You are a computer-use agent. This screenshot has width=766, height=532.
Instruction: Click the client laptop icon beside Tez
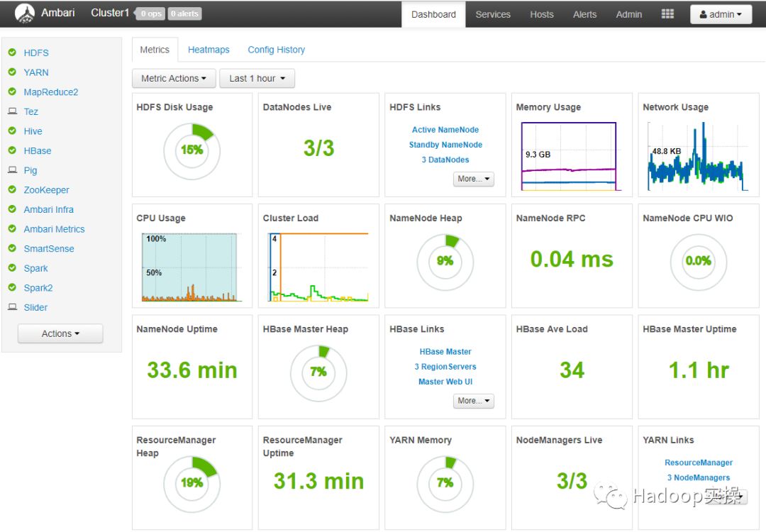pyautogui.click(x=12, y=111)
